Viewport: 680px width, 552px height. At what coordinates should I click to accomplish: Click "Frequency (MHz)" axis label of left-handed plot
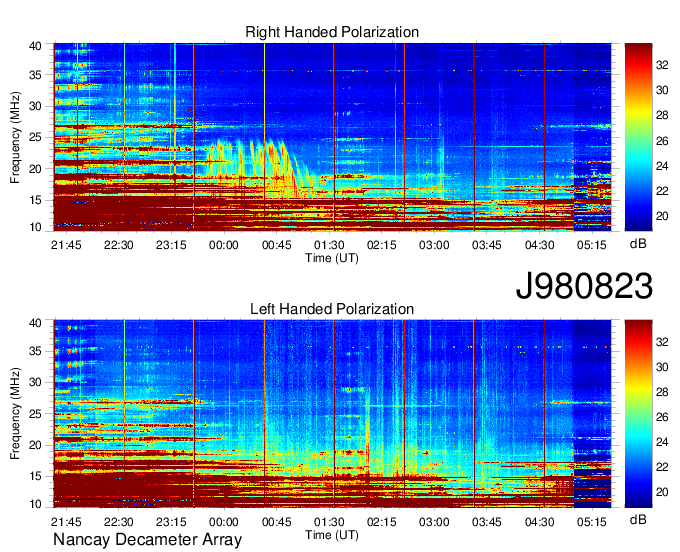click(x=15, y=414)
